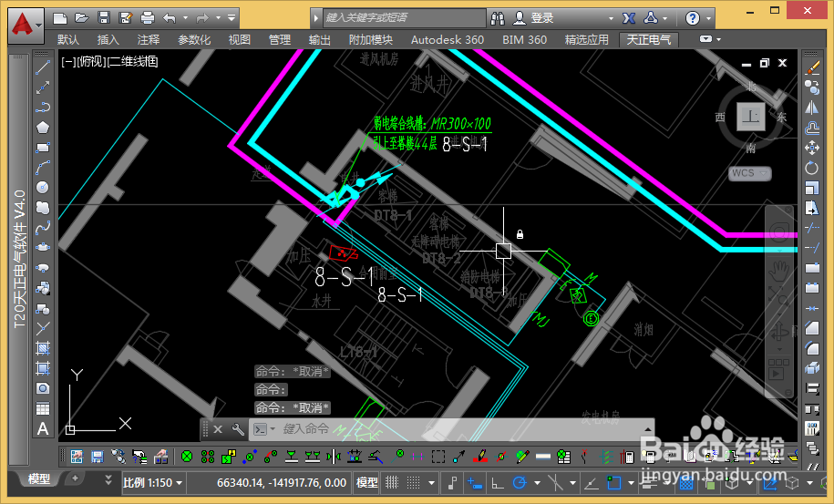The image size is (834, 504).
Task: Expand command line history up arrow
Action: [648, 429]
